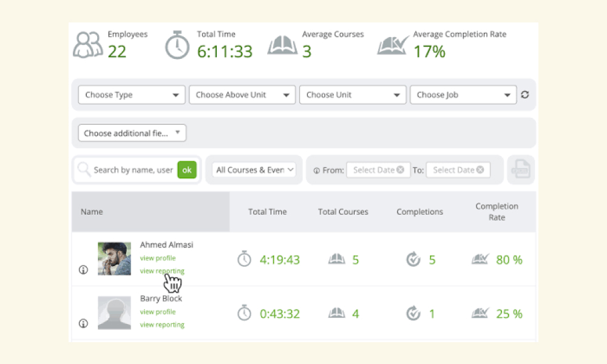Screen dimensions: 607x364
Task: Click the info icon beside Ahmed Almasi
Action: 83,269
